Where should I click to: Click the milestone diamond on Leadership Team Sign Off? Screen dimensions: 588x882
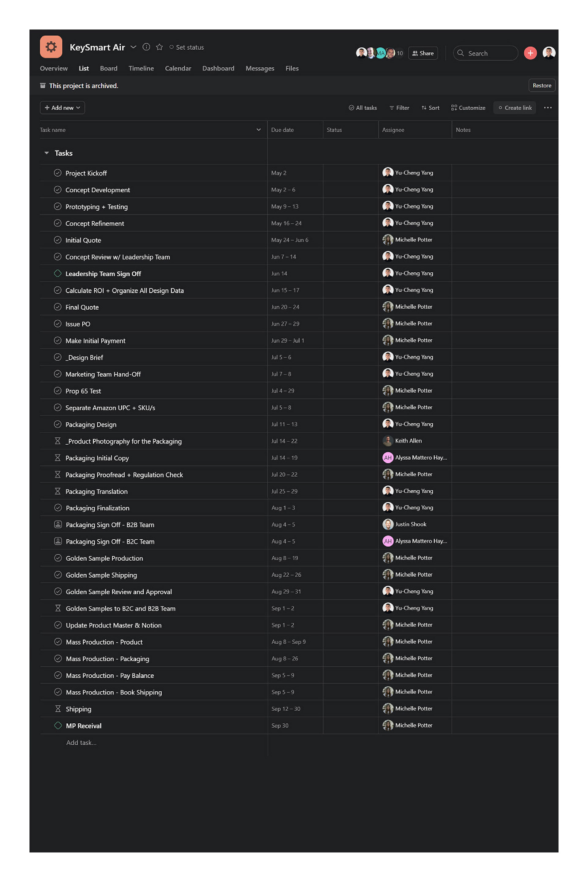58,273
